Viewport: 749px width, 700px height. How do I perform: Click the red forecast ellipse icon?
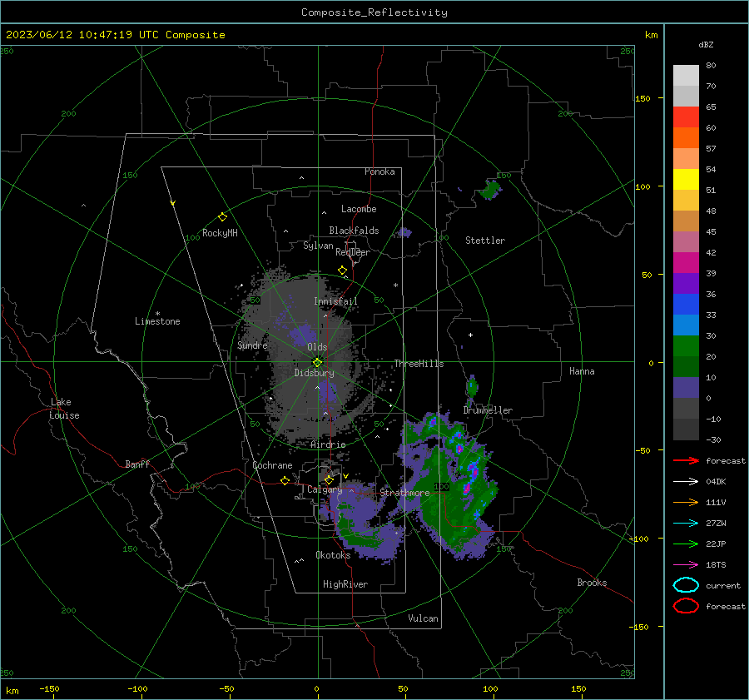click(x=686, y=606)
